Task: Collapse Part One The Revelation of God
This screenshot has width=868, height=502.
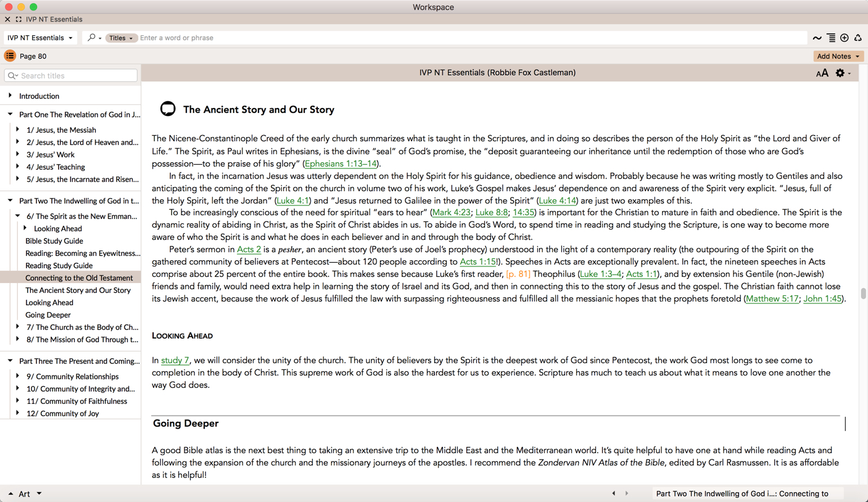Action: (10, 114)
